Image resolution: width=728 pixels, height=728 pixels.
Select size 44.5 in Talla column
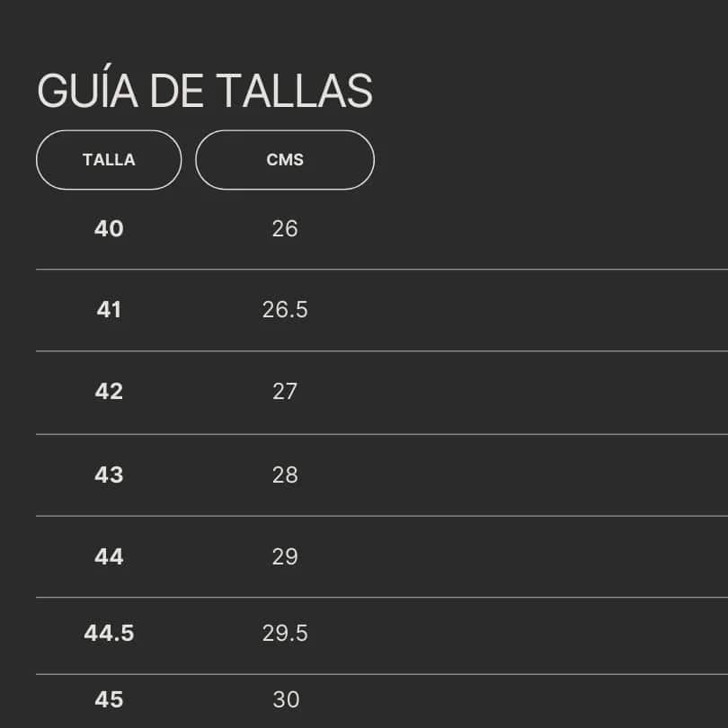click(x=109, y=634)
